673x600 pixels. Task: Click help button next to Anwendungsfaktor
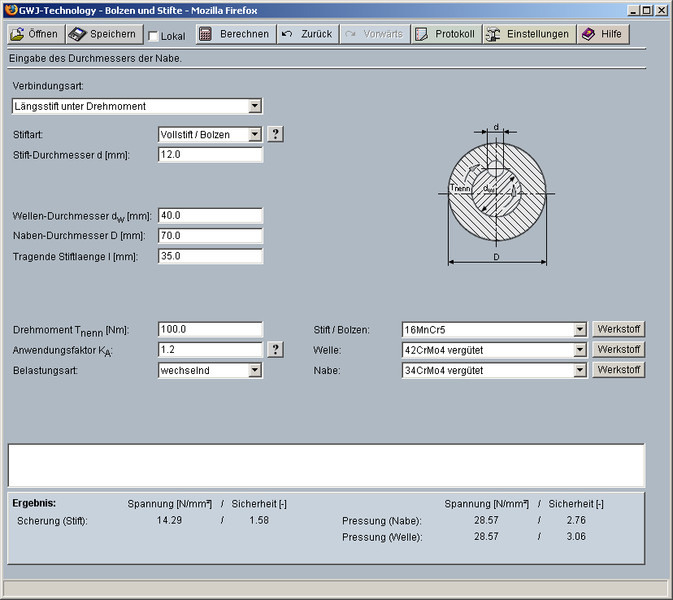(x=276, y=349)
